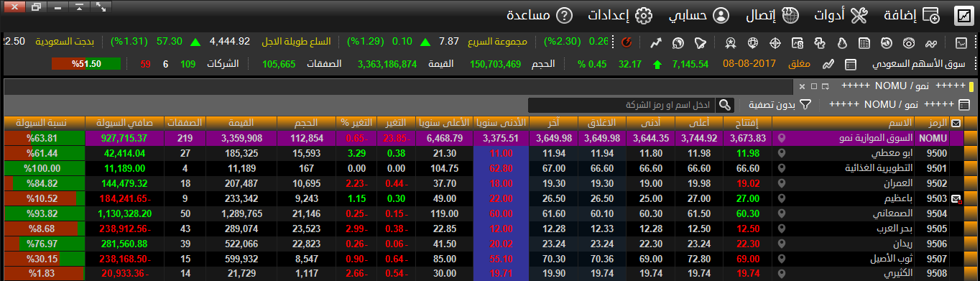This screenshot has width=980, height=281.
Task: Click the 7,145.54 index value
Action: click(690, 64)
